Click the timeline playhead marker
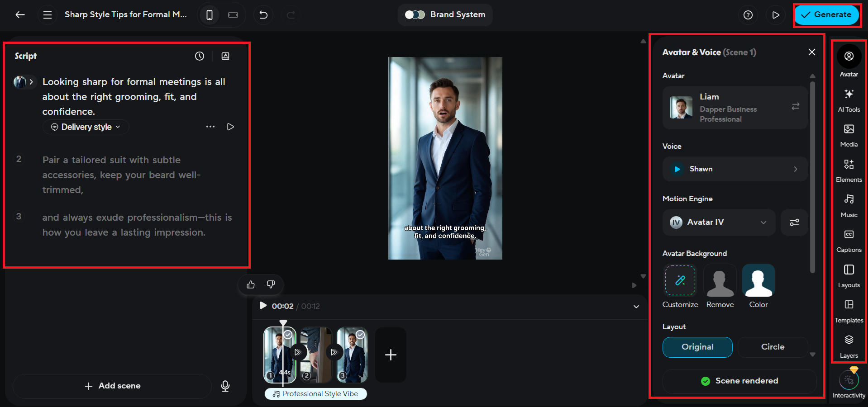 pos(283,323)
